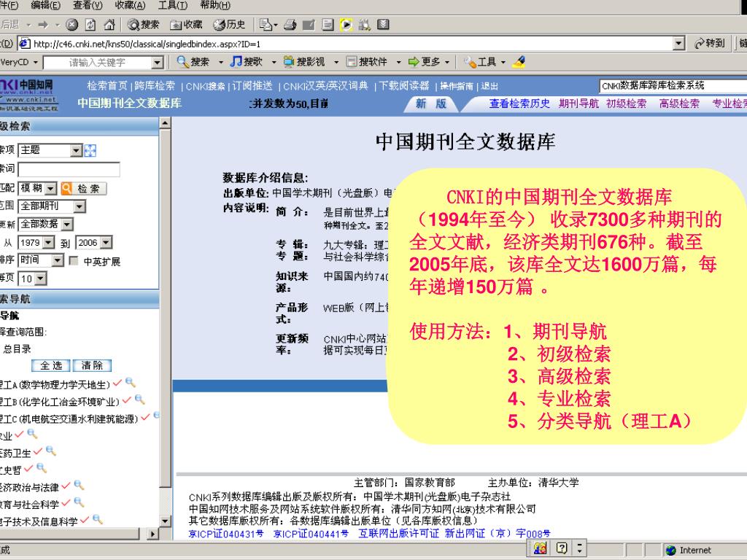
Task: Click the 搜歌 music note button
Action: (247, 62)
